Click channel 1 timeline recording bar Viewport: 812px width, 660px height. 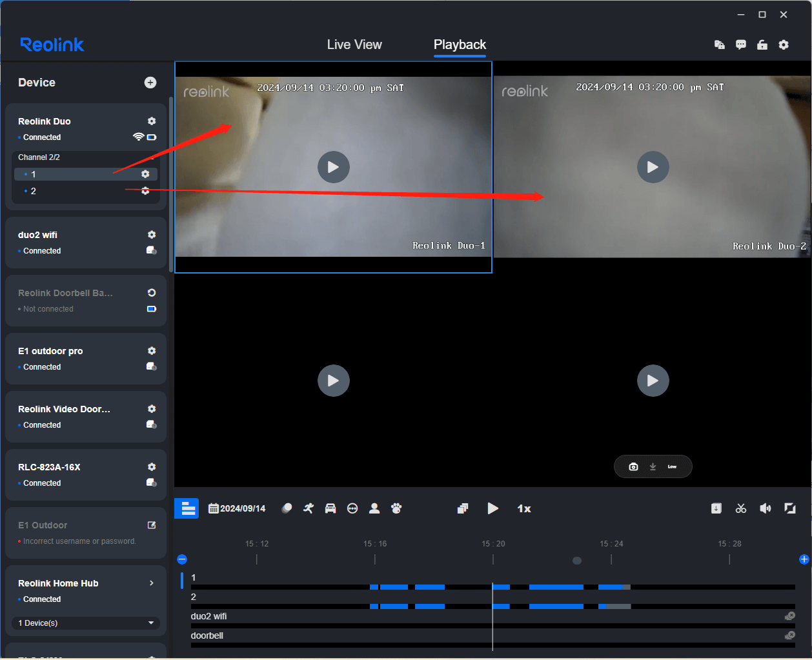(493, 587)
